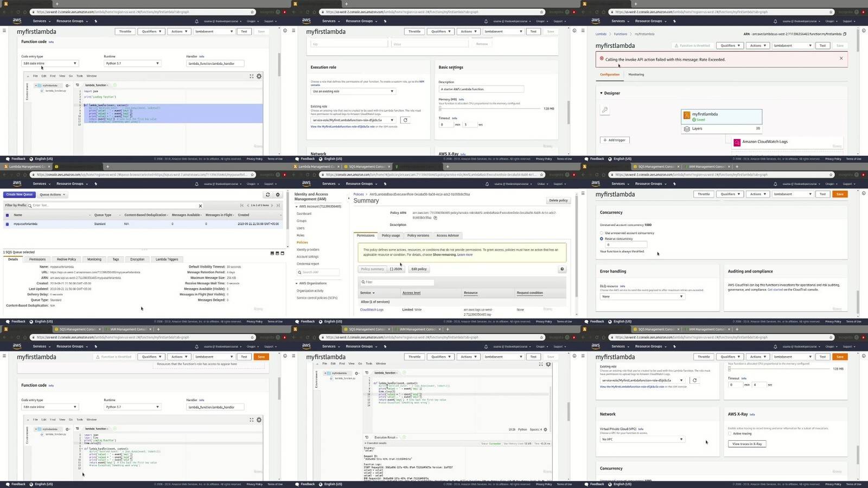Image resolution: width=868 pixels, height=488 pixels.
Task: Open the Use an existing role dropdown
Action: tap(353, 91)
